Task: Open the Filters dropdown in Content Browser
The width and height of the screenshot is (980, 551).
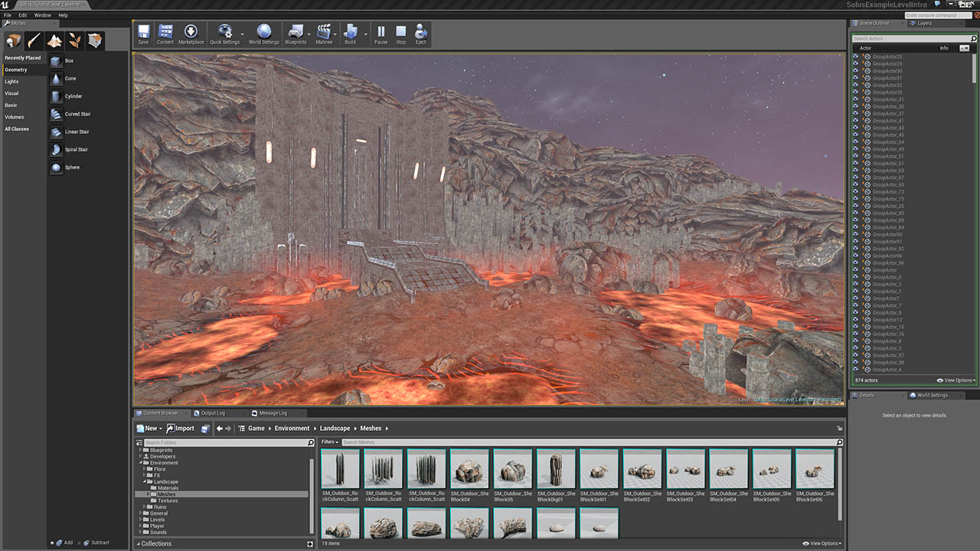Action: click(329, 442)
